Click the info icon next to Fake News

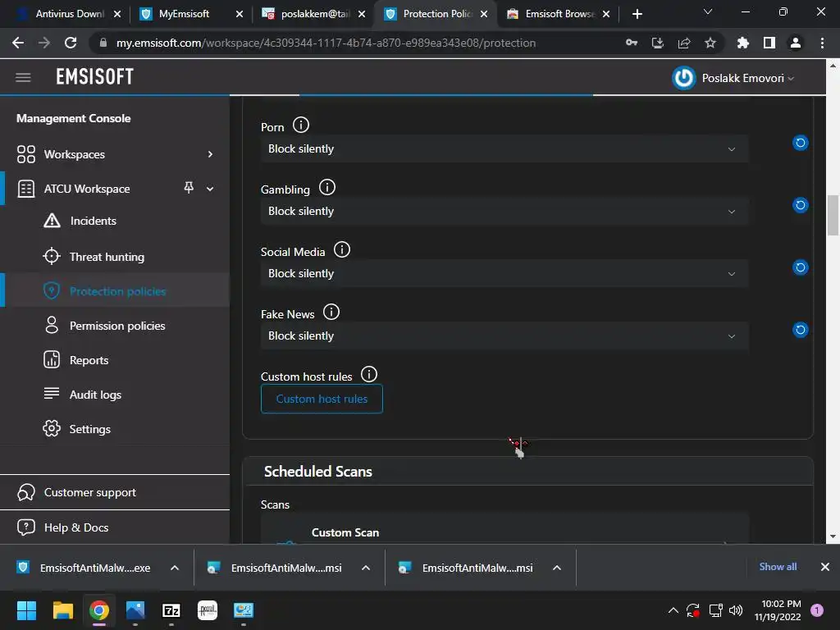point(331,312)
